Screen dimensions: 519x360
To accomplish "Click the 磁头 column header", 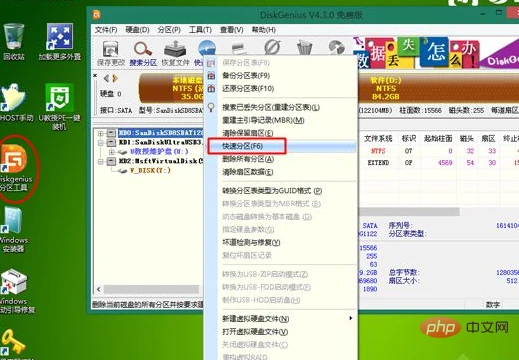I will 467,138.
